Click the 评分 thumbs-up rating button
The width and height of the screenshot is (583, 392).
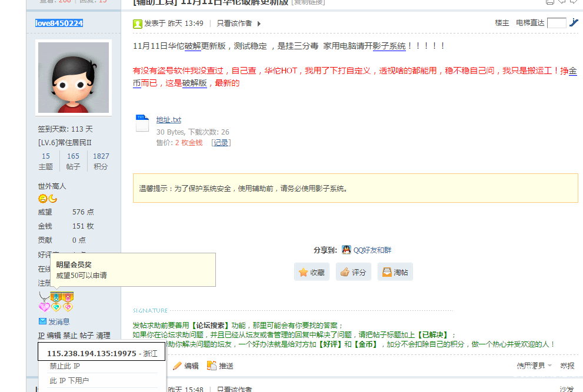coord(353,272)
